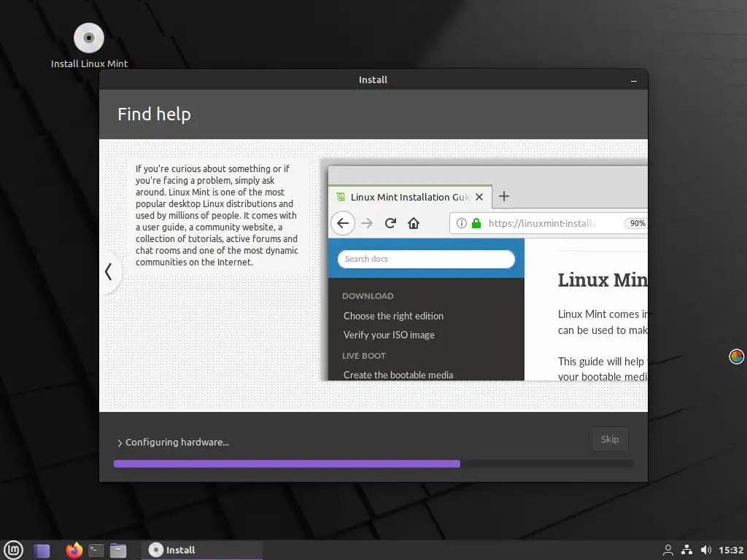
Task: Open the sound volume tray icon
Action: tap(706, 550)
